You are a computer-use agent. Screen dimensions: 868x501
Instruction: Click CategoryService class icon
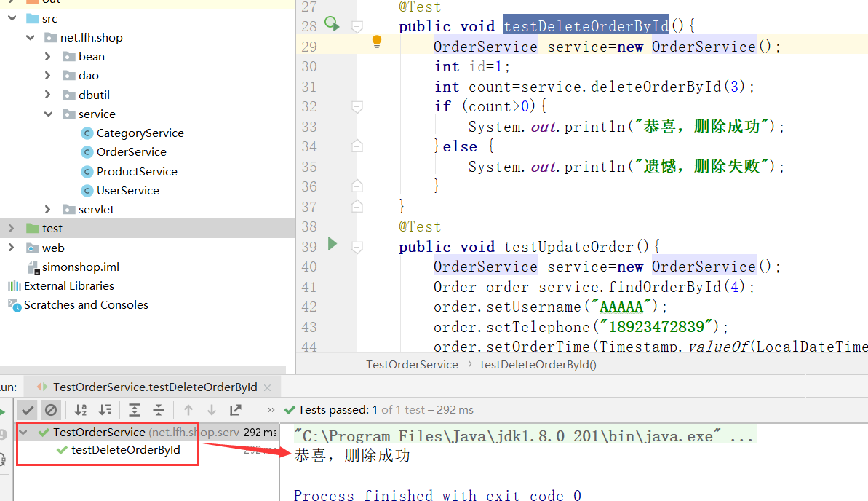tap(87, 133)
